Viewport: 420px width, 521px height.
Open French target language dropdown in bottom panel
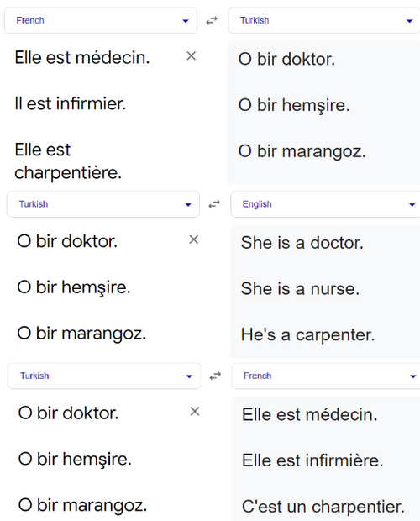(326, 376)
